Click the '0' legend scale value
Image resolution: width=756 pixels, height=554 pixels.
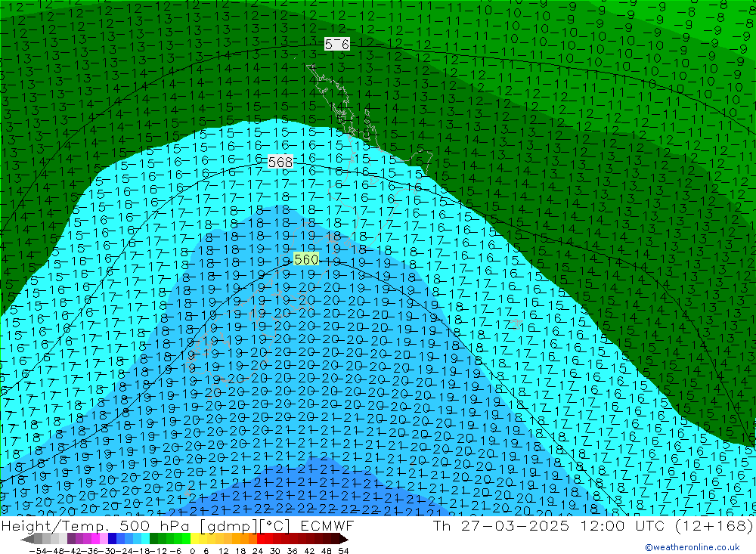(192, 550)
